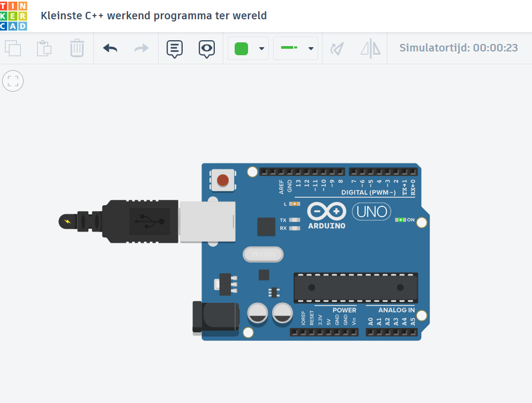Expand the wire color dropdown arrow

(261, 49)
